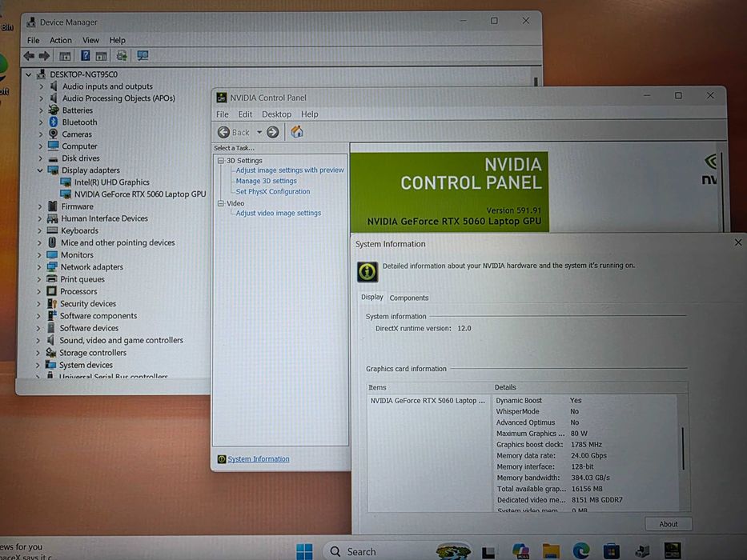
Task: Select Mice and other pointing devices
Action: [118, 242]
